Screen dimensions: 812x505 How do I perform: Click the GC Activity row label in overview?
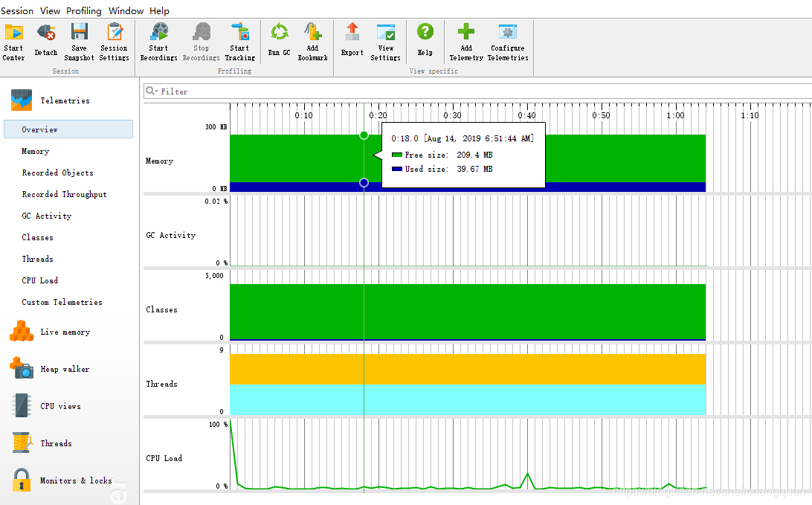pyautogui.click(x=171, y=235)
